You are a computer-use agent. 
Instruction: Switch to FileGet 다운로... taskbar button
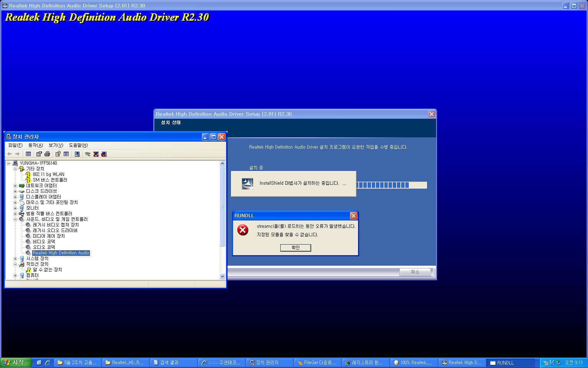[x=317, y=363]
